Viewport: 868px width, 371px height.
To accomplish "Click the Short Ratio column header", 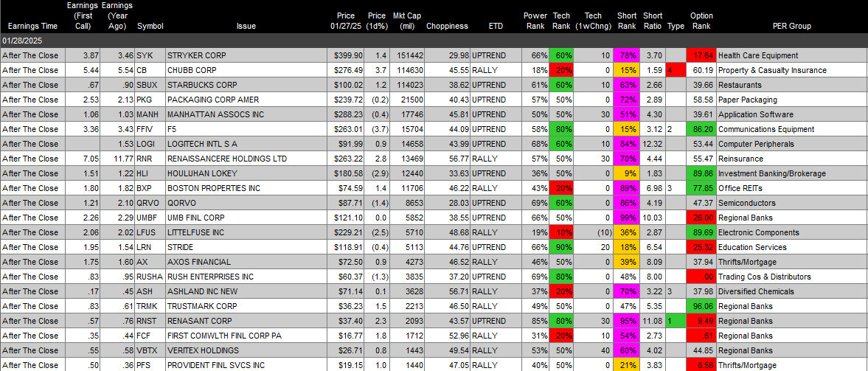I will tap(653, 21).
